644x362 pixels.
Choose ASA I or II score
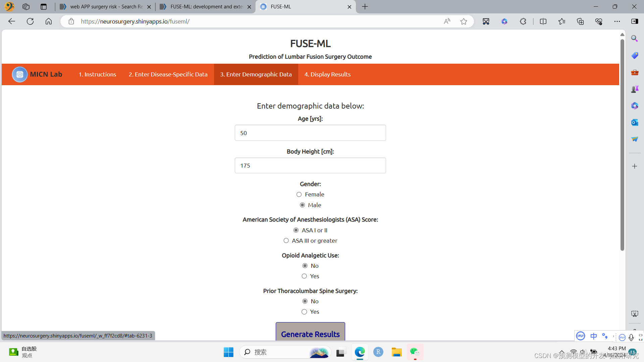pos(296,230)
